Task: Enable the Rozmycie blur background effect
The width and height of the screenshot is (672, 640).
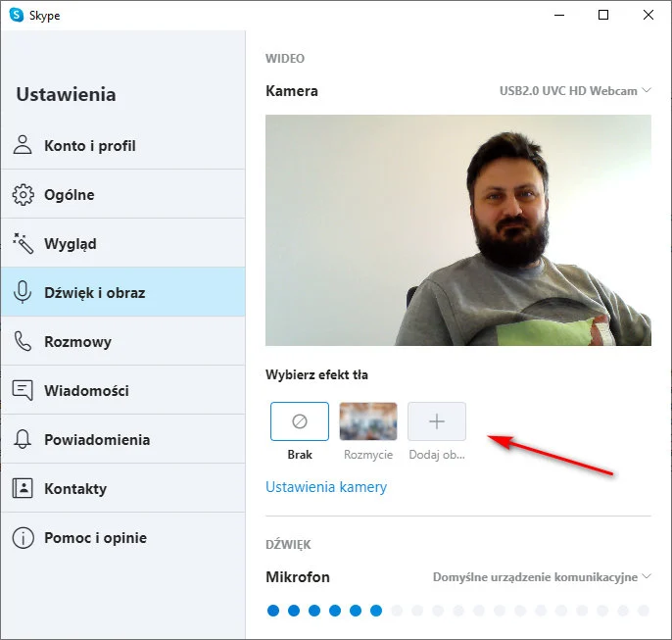Action: 368,421
